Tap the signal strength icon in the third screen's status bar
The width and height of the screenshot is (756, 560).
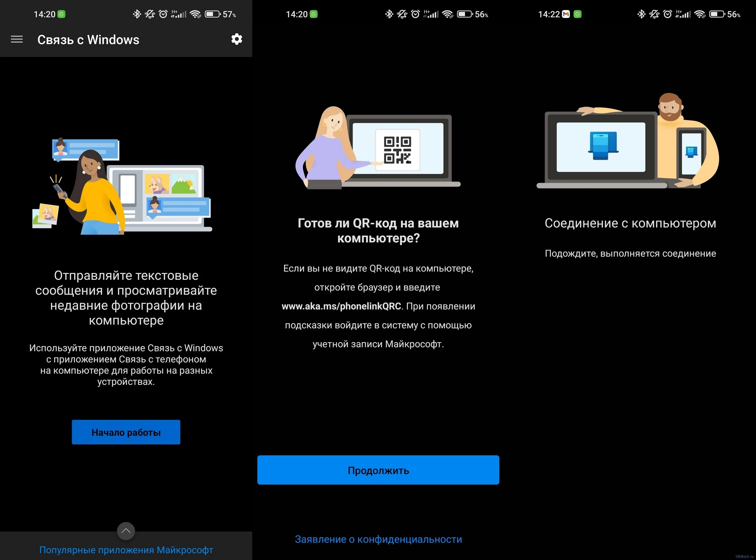(x=683, y=14)
